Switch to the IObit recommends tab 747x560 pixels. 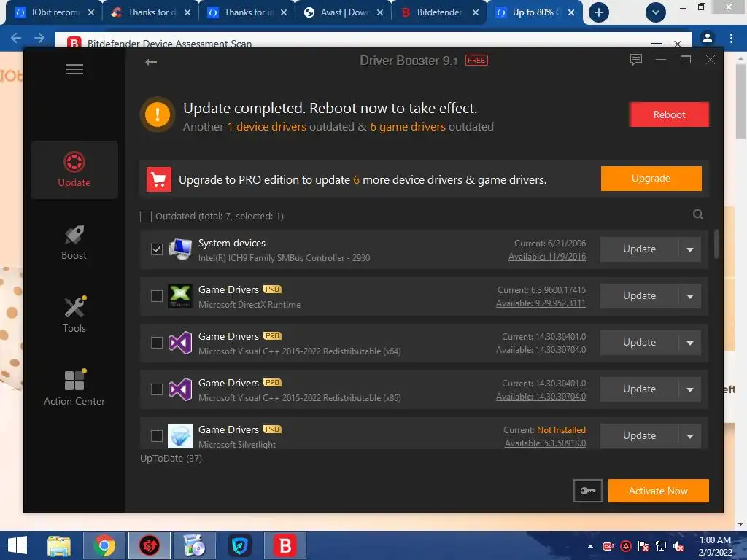point(53,12)
